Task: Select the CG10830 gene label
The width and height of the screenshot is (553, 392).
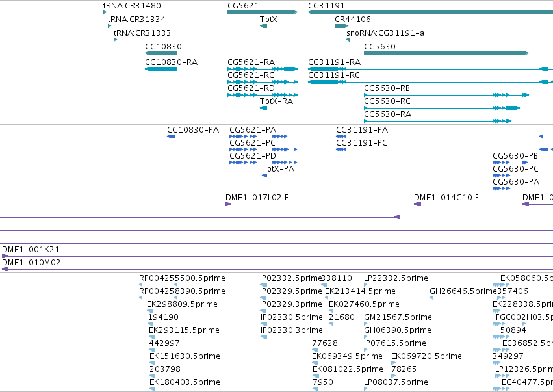Action: 163,47
